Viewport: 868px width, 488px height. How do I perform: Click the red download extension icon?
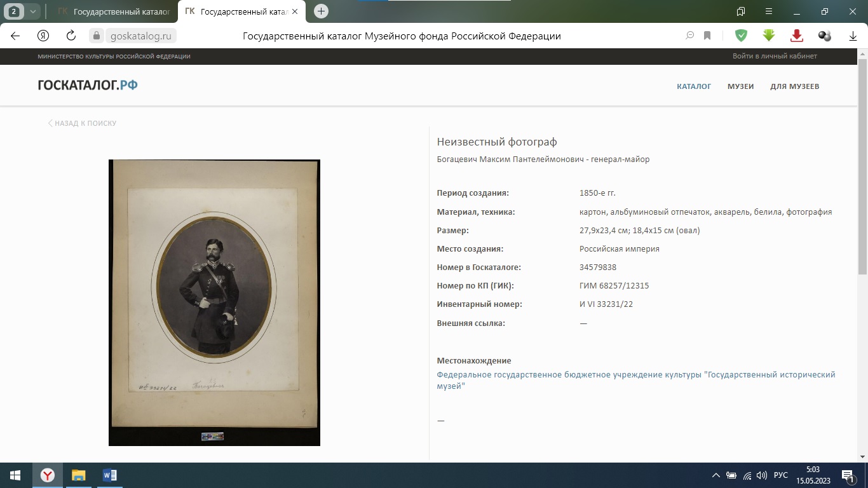(797, 36)
